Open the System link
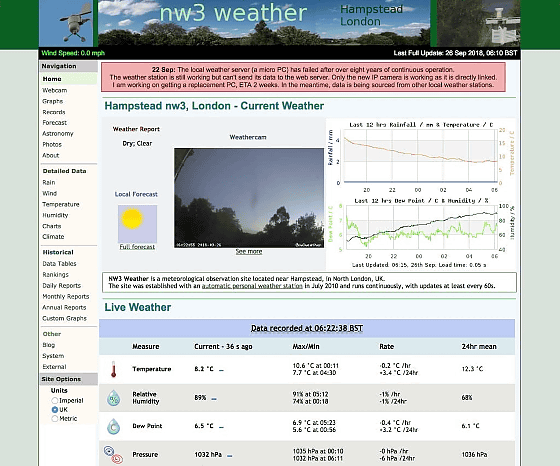Screen dimensions: 560x466 (53, 356)
